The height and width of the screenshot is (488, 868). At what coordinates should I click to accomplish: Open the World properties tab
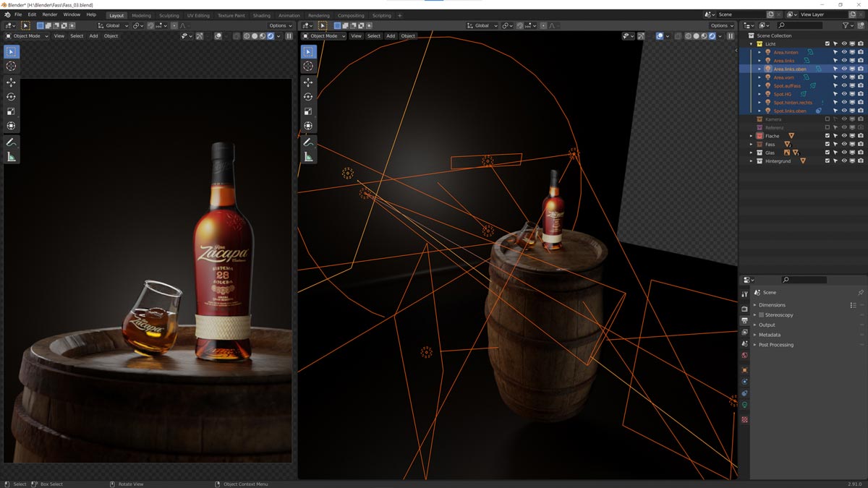pyautogui.click(x=744, y=355)
